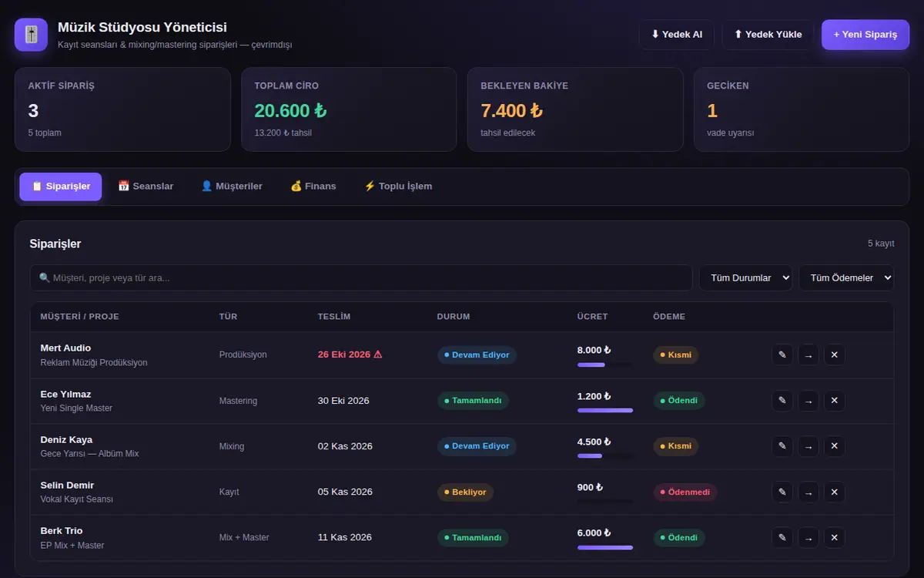The width and height of the screenshot is (924, 578).
Task: Delete the Deniz Kaya order
Action: coord(835,446)
